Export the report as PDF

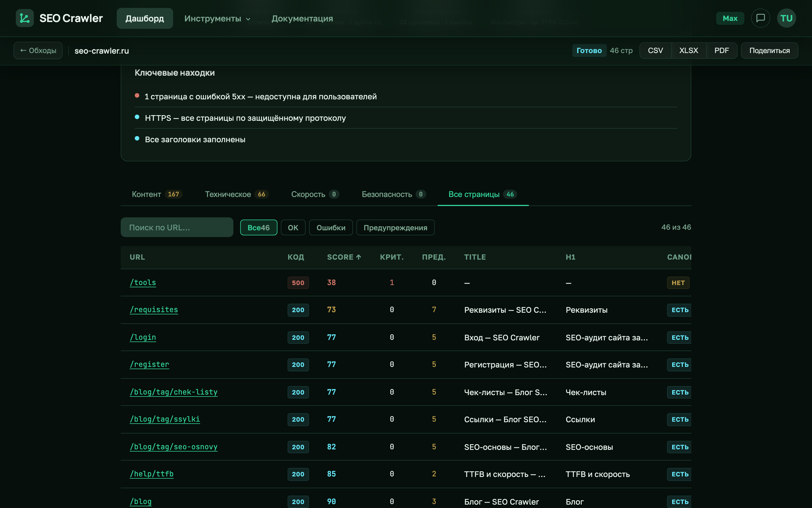(x=721, y=51)
